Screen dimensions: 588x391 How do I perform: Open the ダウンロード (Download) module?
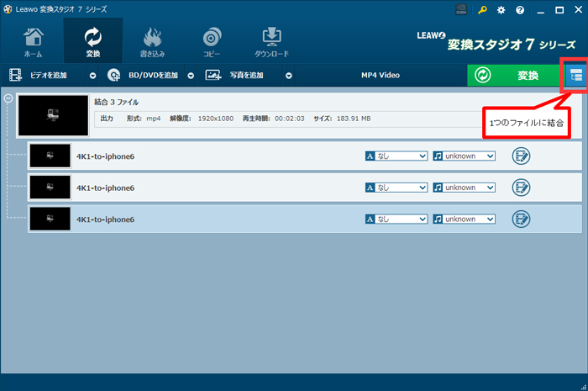pos(271,42)
